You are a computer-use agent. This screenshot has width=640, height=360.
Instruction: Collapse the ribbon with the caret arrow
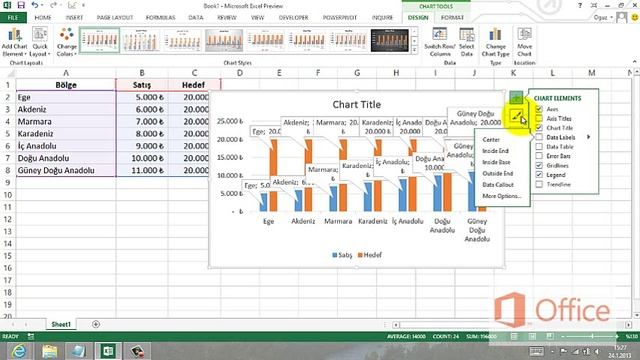pos(635,62)
